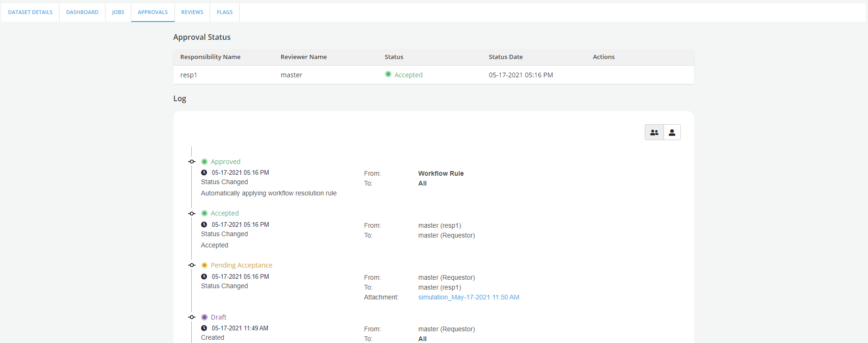Click green Accepted status dot in table

[388, 74]
